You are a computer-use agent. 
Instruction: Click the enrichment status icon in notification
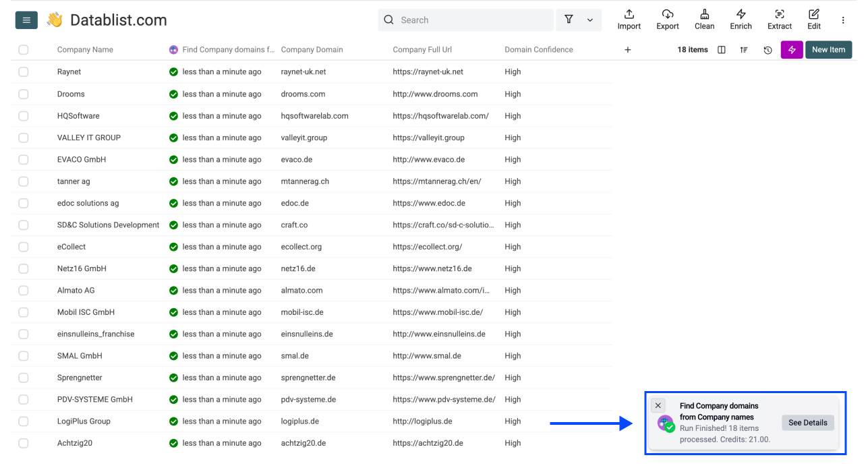click(666, 423)
